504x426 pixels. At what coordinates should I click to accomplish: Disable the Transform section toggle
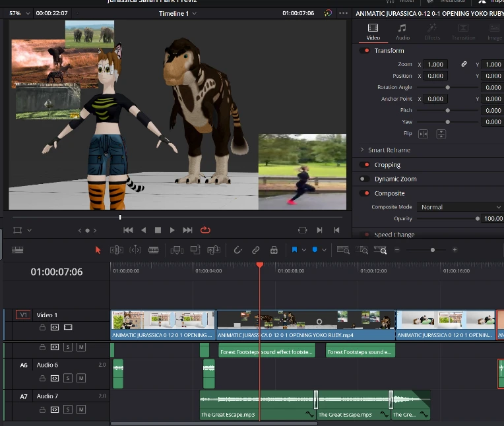pyautogui.click(x=365, y=51)
